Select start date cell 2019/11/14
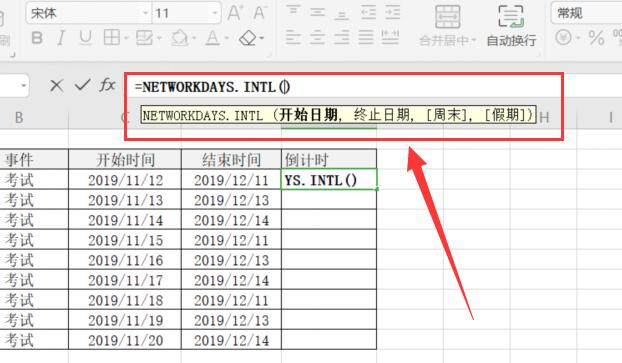 click(x=125, y=220)
